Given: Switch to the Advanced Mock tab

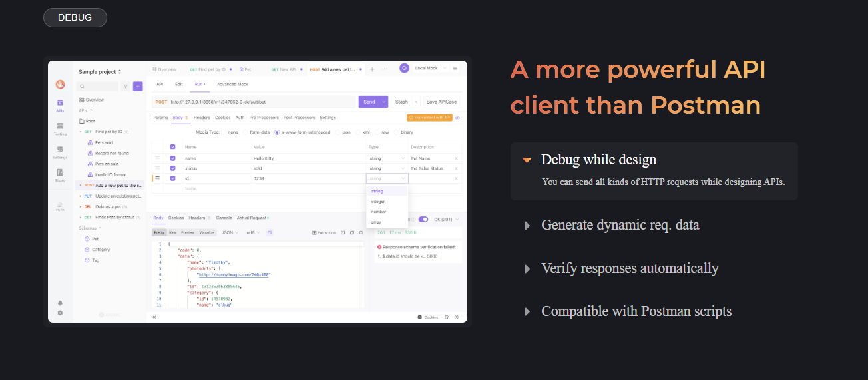Looking at the screenshot, I should click(x=232, y=84).
